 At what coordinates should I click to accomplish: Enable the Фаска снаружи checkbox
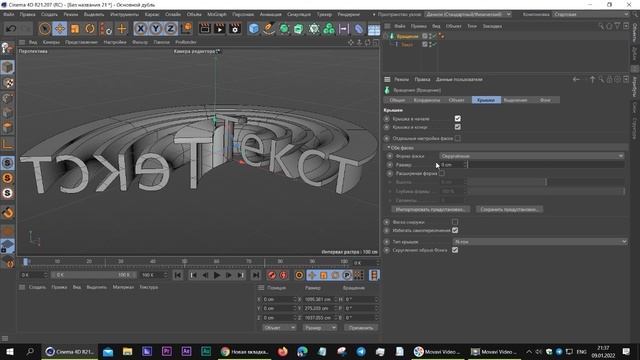click(455, 222)
